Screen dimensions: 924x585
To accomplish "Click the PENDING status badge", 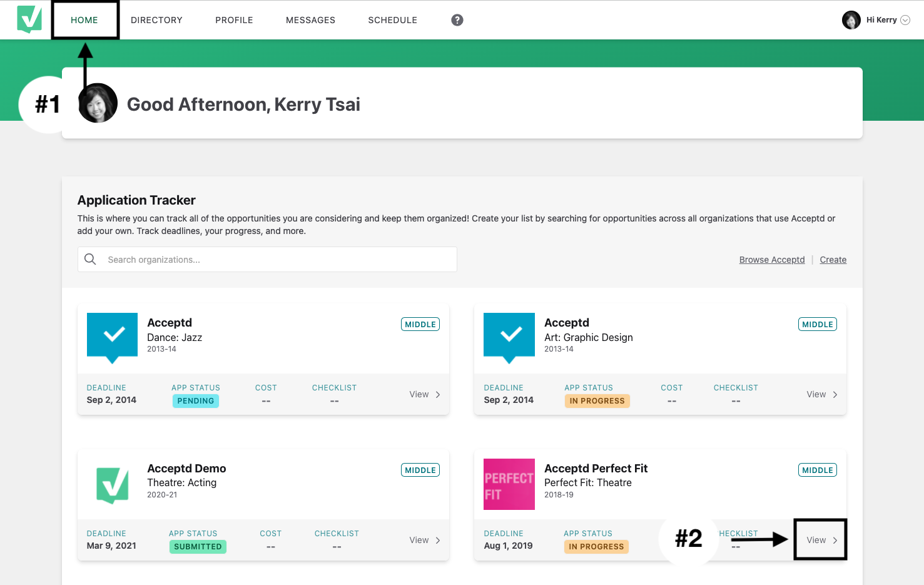I will point(196,400).
